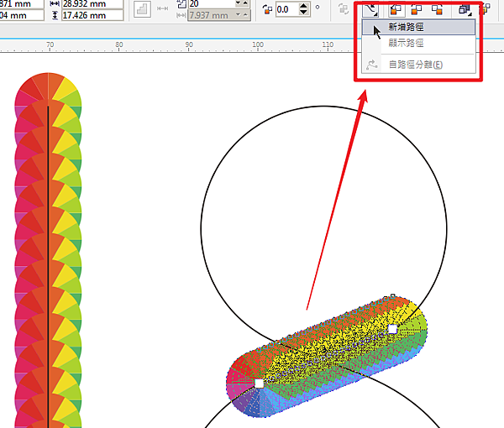Image resolution: width=504 pixels, height=428 pixels.
Task: Click the horizontal ruler at mark 100
Action: [258, 45]
